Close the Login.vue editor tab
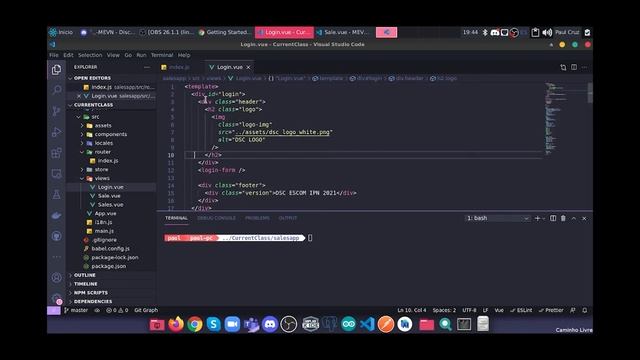The image size is (640, 360). pyautogui.click(x=248, y=67)
